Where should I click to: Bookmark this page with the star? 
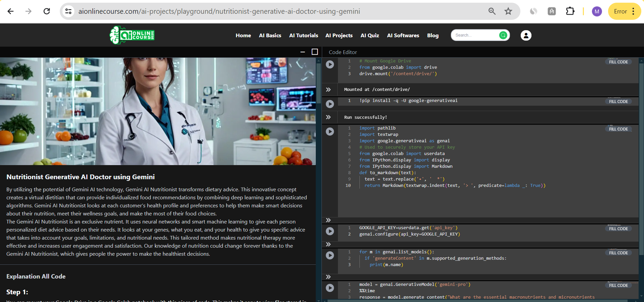pos(508,11)
